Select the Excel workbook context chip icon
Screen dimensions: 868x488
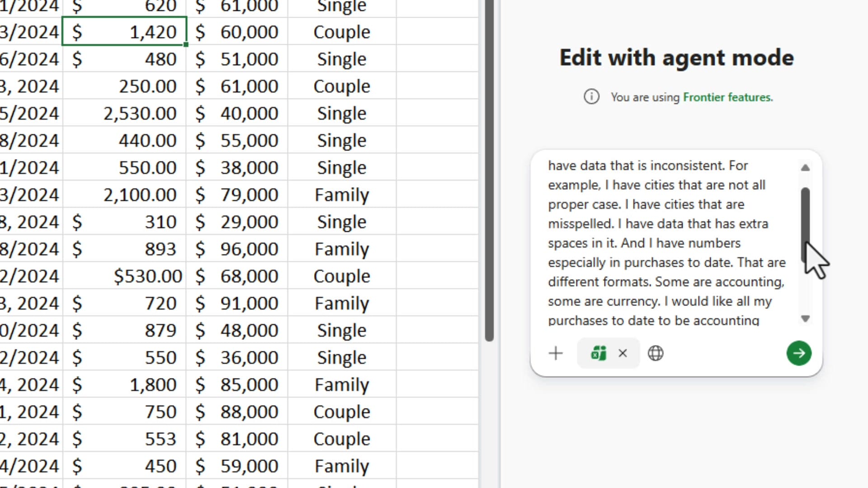598,353
